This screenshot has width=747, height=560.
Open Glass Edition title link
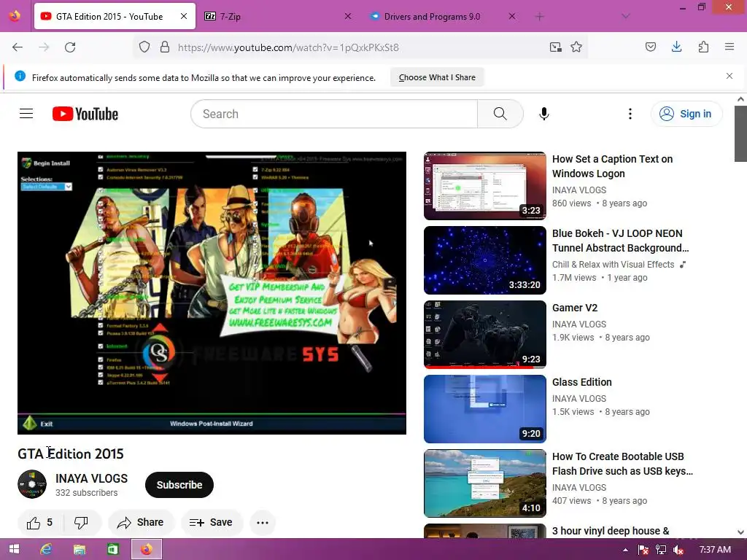581,382
